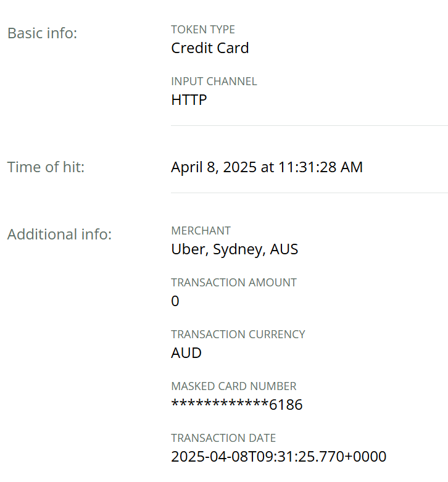Click the TRANSACTION AMOUNT field label

coord(233,283)
